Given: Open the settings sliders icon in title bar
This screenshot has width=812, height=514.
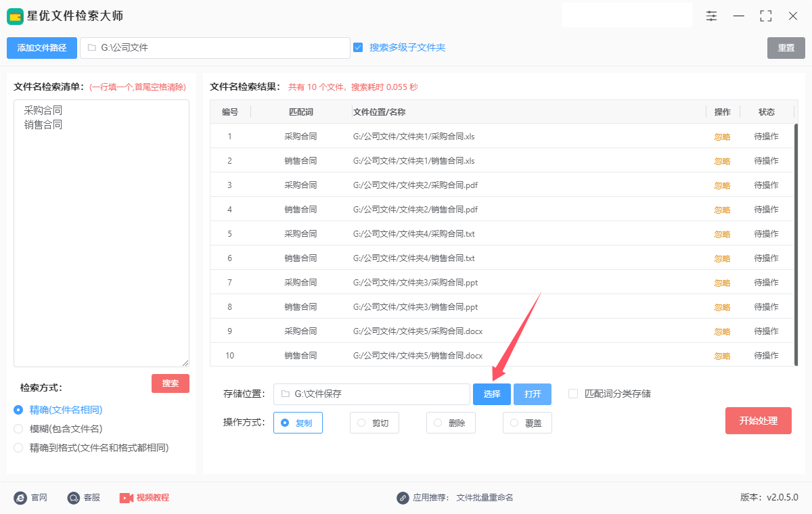Looking at the screenshot, I should [x=711, y=16].
